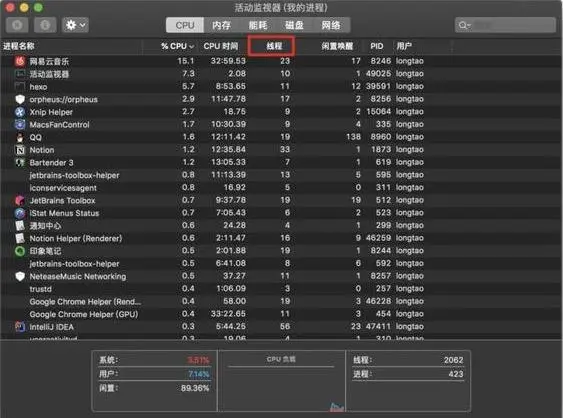This screenshot has width=563, height=418.
Task: Click the NeteaseMusic Networking shield icon
Action: (20, 276)
